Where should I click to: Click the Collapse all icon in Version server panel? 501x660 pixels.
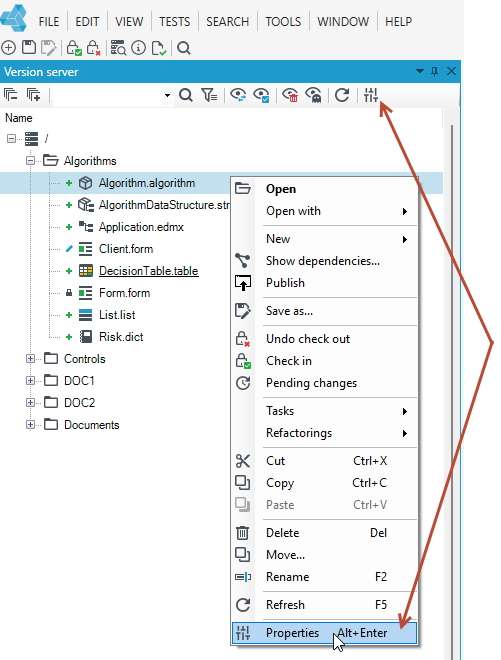[x=11, y=95]
